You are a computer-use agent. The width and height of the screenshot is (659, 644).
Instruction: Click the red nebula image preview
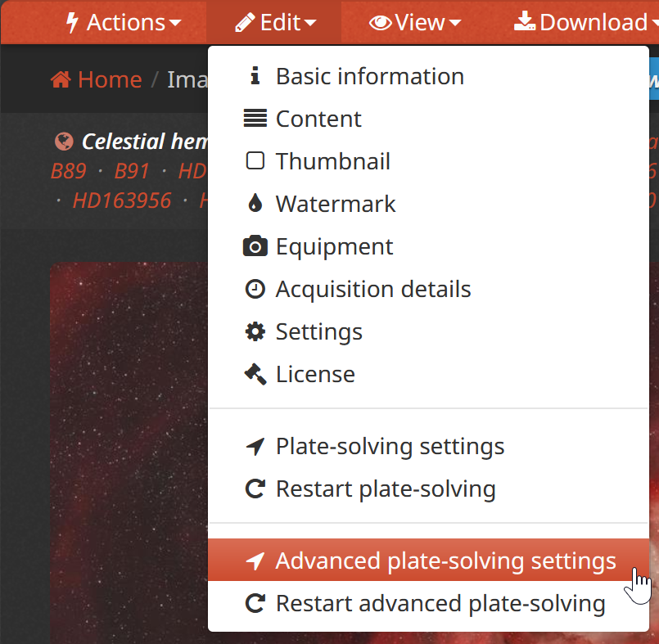point(129,453)
